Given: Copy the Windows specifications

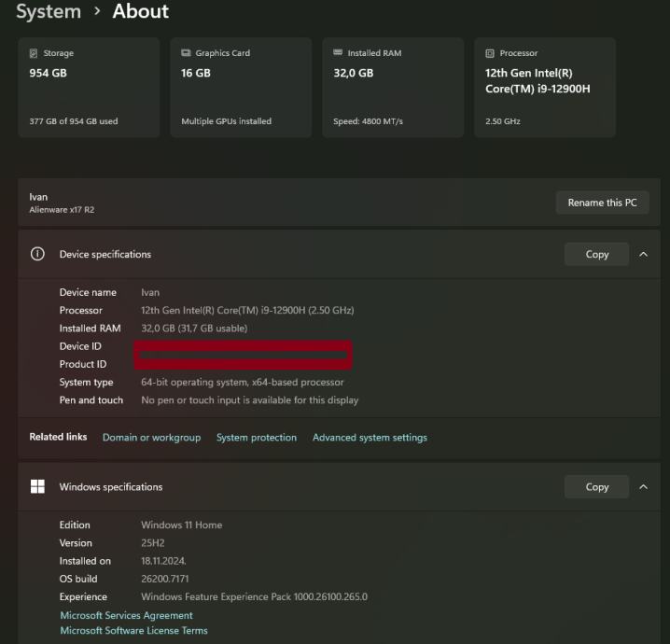Looking at the screenshot, I should [596, 486].
